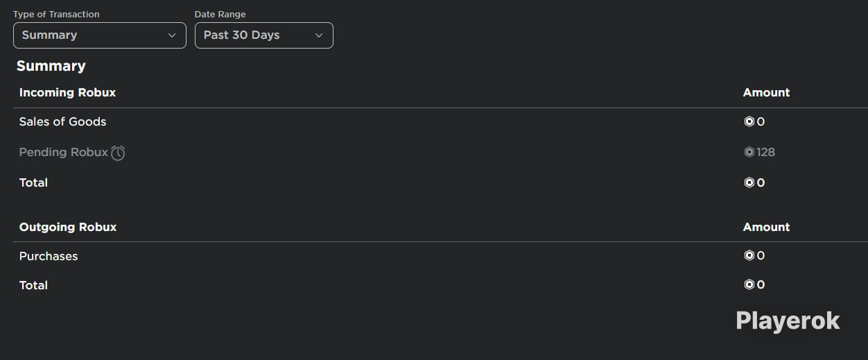Viewport: 868px width, 360px height.
Task: Click the Pending Robux clock icon
Action: coord(119,153)
